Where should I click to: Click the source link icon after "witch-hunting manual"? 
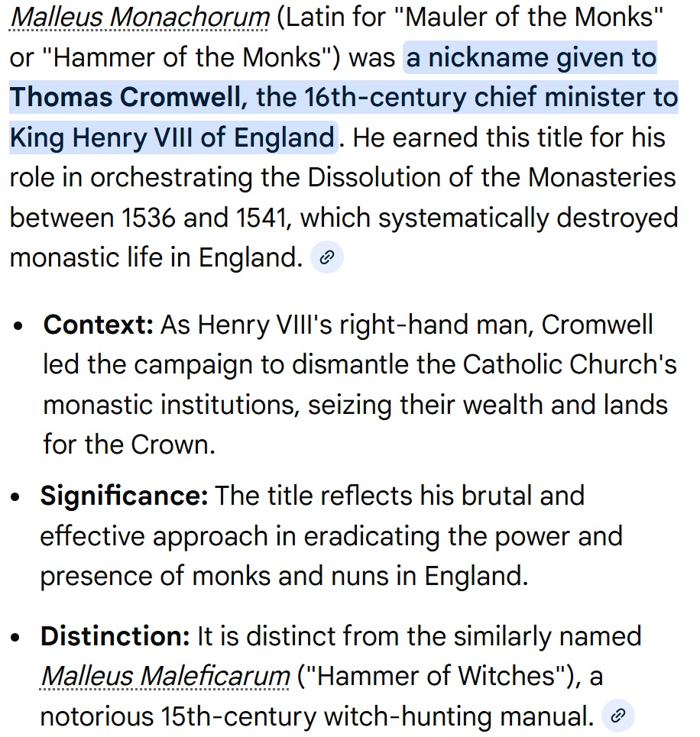coord(619,716)
